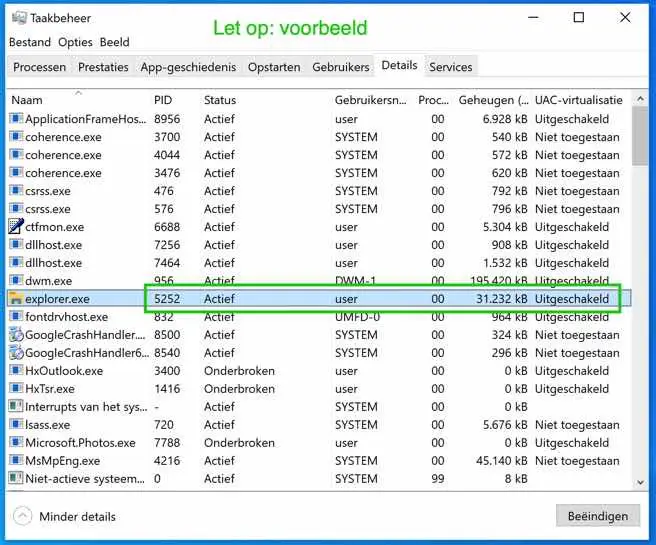Click the lsass.exe process icon

(x=16, y=424)
